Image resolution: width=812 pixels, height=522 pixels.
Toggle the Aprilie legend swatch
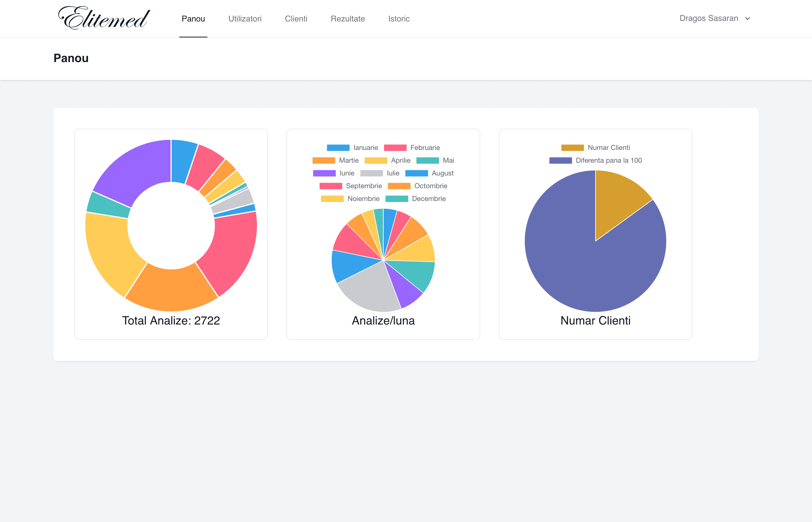click(x=376, y=160)
